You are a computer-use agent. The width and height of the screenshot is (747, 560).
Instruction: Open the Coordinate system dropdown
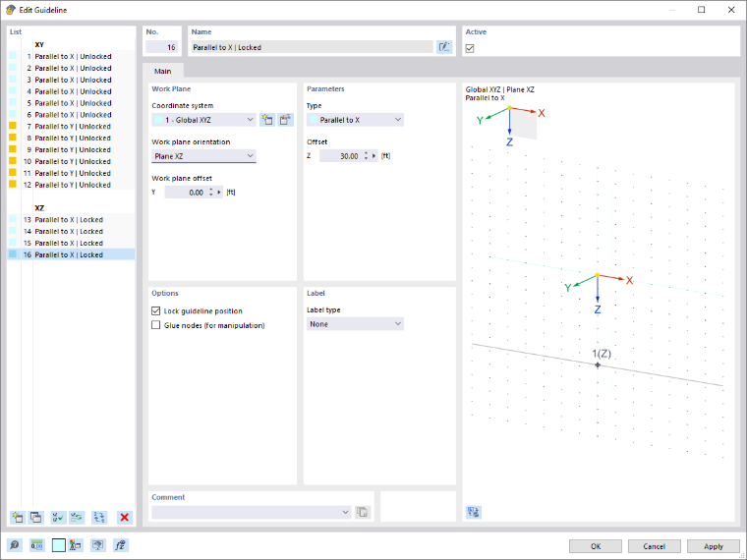point(203,120)
